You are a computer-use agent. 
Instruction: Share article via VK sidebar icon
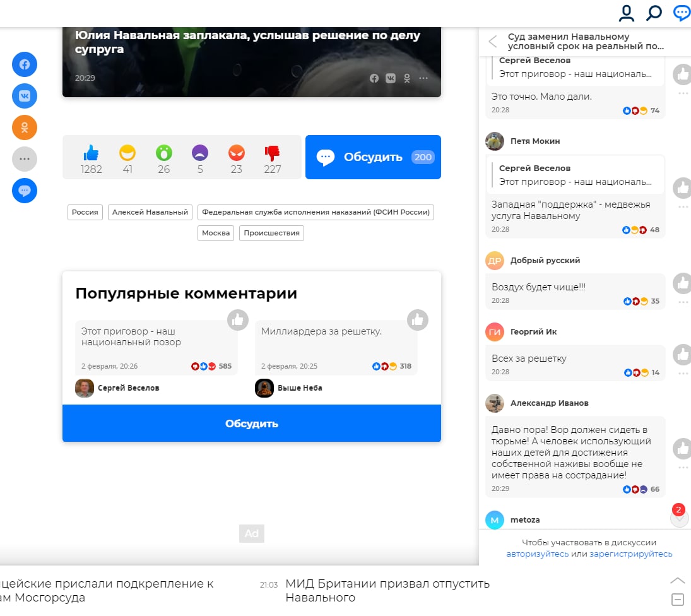click(25, 96)
